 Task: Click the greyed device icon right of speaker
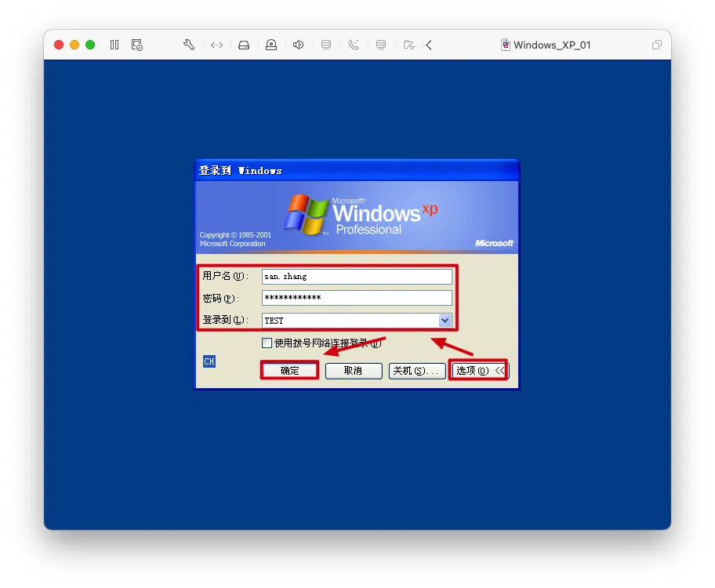point(326,45)
